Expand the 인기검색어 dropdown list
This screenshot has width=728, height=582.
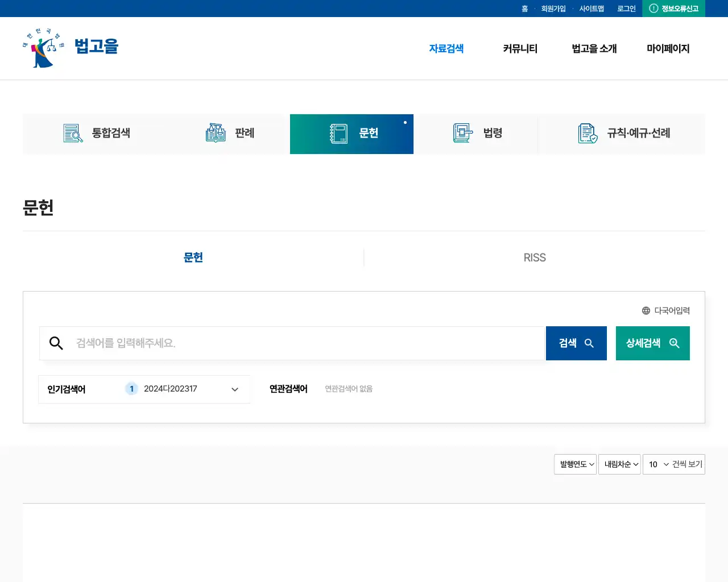click(235, 389)
